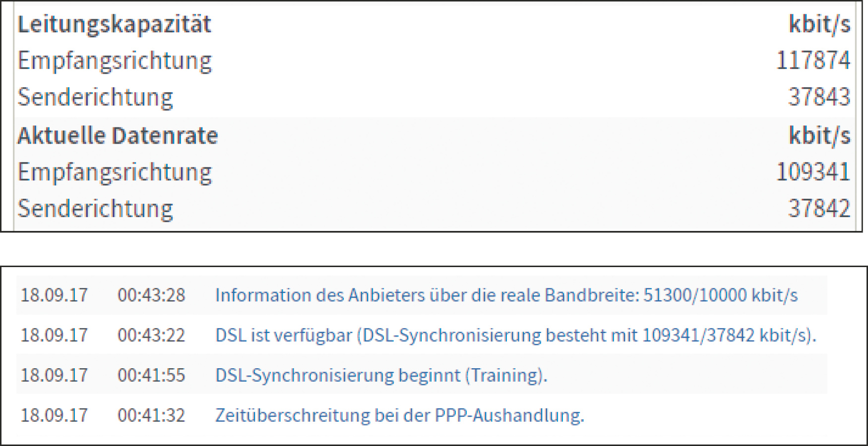This screenshot has width=868, height=446.
Task: Open the 'DSL ist verfügbar' log entry
Action: (515, 335)
